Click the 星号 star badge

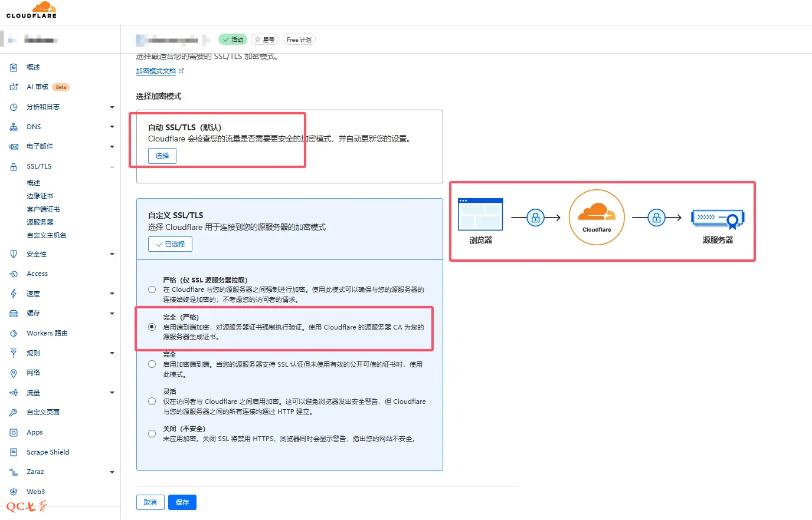coord(264,40)
